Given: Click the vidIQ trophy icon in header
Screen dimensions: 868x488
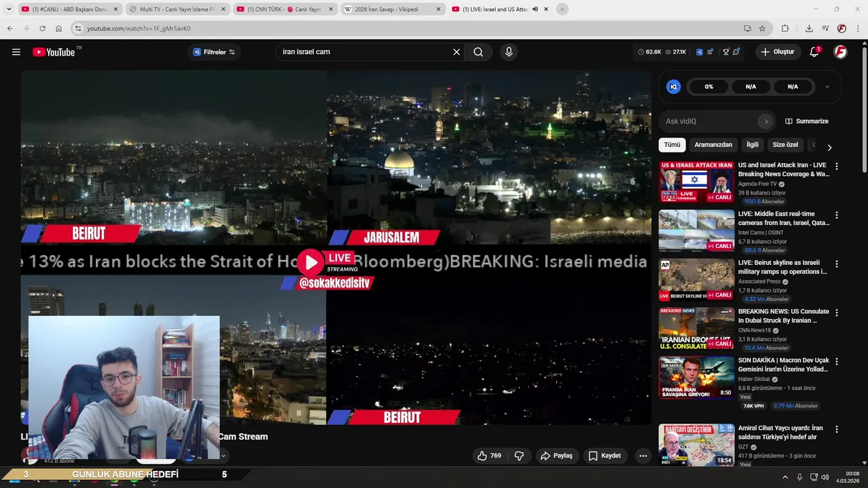Looking at the screenshot, I should [726, 52].
